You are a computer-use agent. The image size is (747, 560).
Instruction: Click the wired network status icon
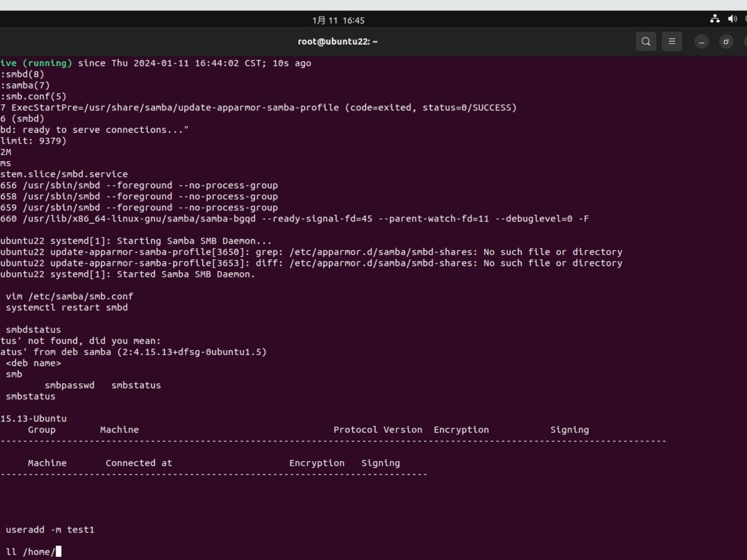(x=715, y=19)
